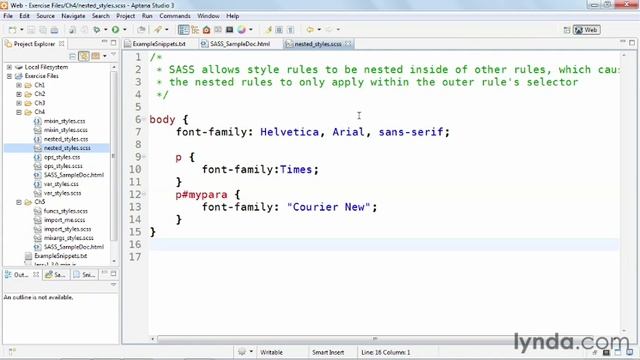The width and height of the screenshot is (640, 360).
Task: Toggle fold marker on line 6
Action: click(144, 120)
